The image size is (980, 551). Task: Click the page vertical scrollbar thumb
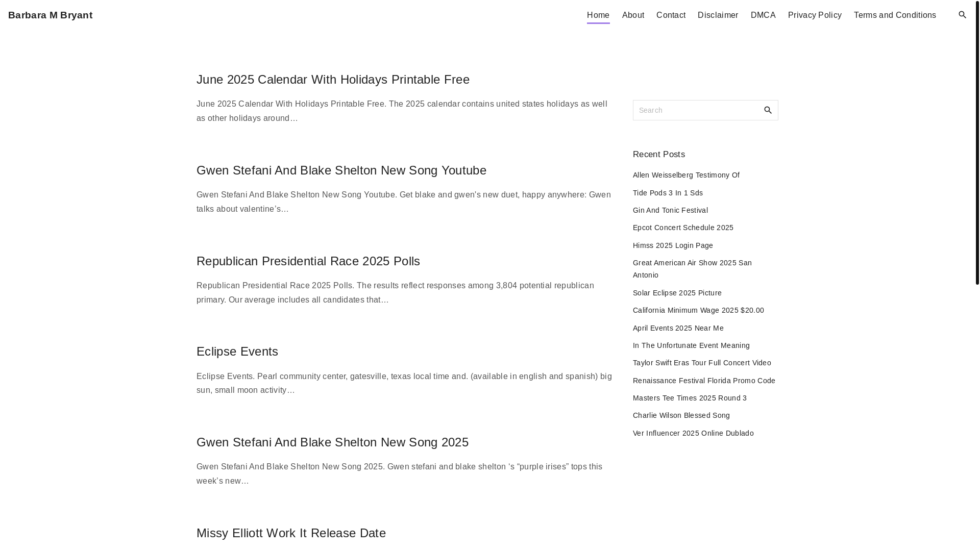977,142
